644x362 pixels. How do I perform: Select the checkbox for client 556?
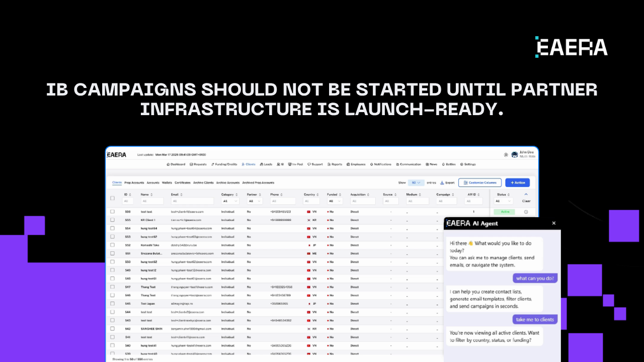tap(113, 212)
